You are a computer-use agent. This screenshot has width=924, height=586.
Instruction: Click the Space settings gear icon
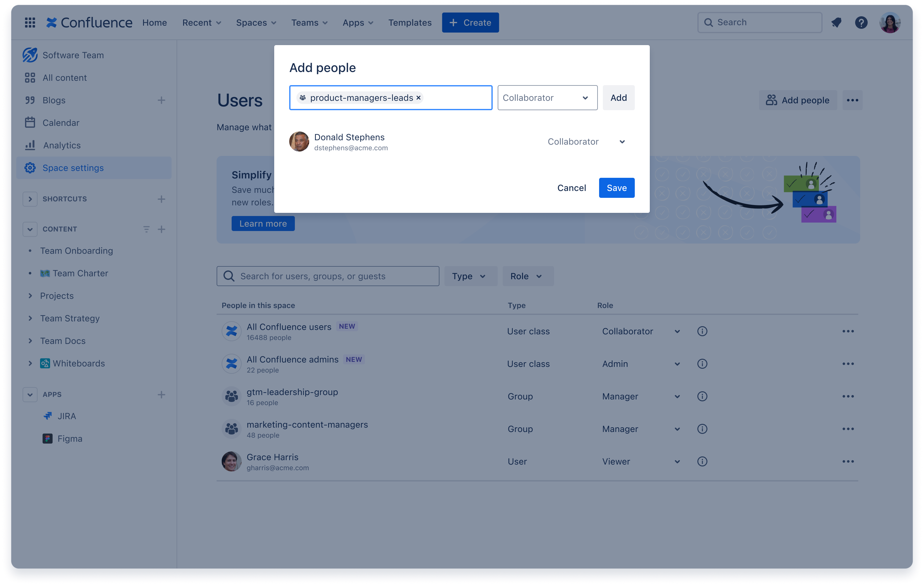tap(30, 168)
